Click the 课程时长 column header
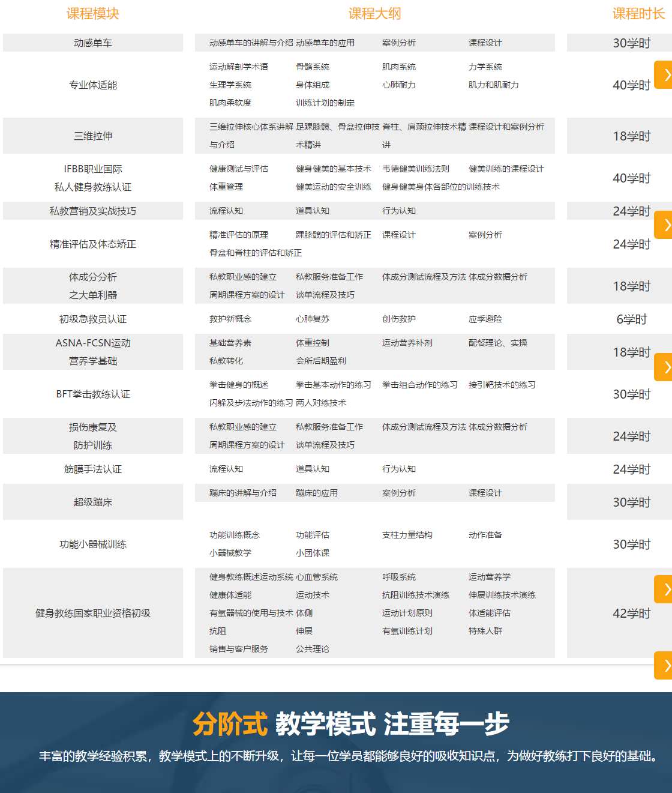This screenshot has height=793, width=672. click(638, 14)
